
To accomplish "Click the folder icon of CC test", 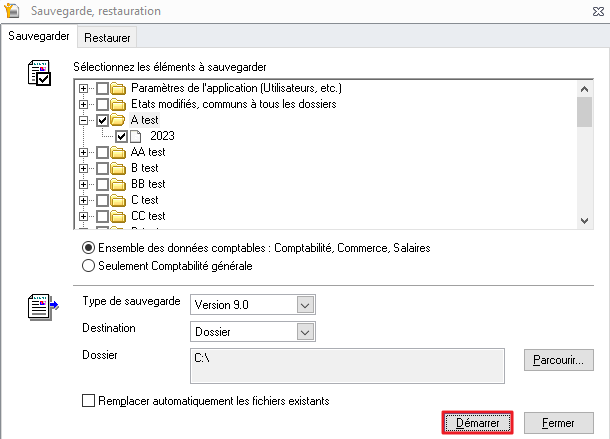I will 119,216.
